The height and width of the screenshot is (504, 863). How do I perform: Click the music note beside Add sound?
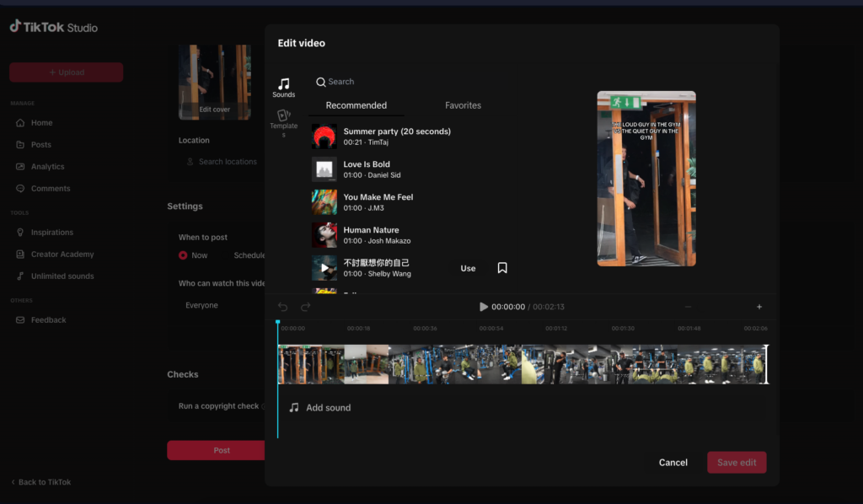[294, 408]
